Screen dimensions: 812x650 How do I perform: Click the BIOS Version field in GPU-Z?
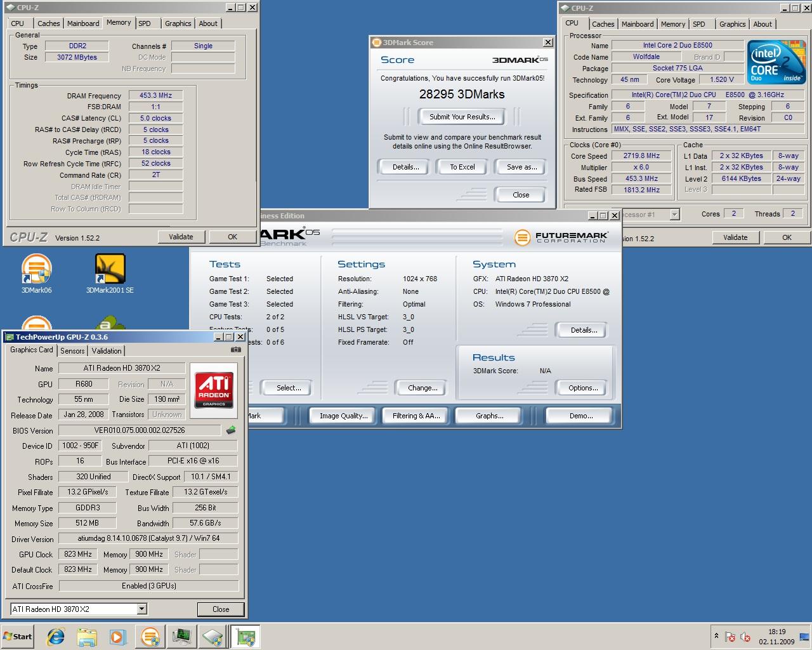(x=140, y=430)
